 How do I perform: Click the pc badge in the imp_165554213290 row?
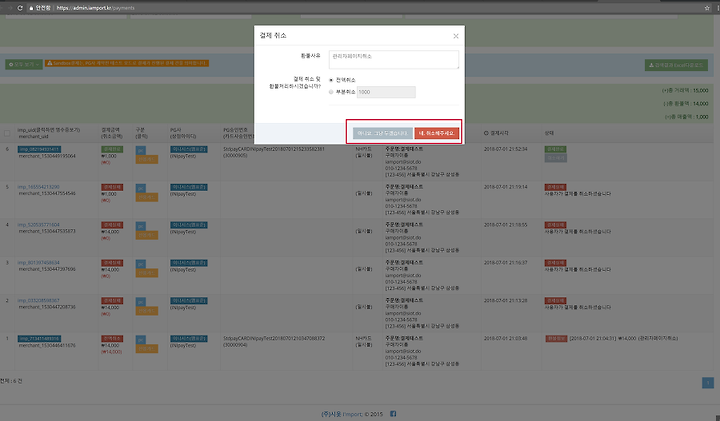(141, 188)
